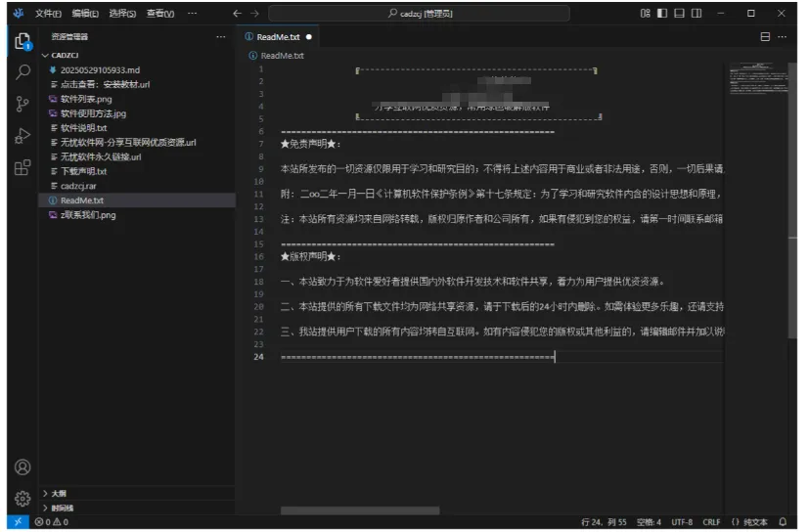The image size is (809, 532).
Task: Open the 编辑(E) menu
Action: [x=85, y=14]
